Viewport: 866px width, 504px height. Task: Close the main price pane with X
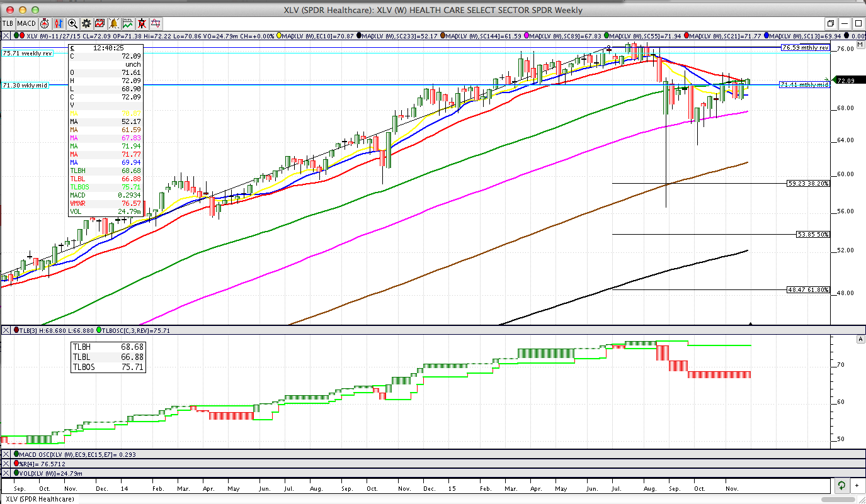6,36
